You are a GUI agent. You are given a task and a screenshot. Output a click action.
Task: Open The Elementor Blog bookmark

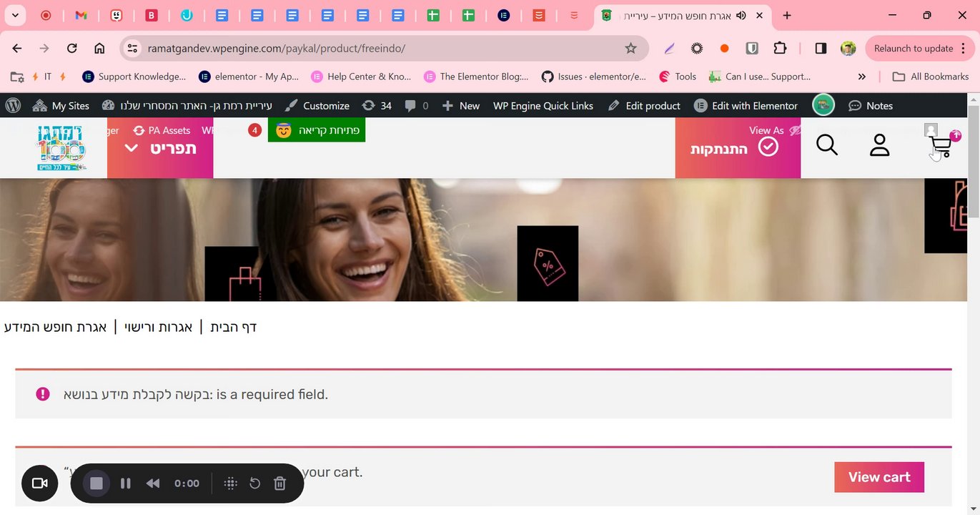click(x=476, y=77)
